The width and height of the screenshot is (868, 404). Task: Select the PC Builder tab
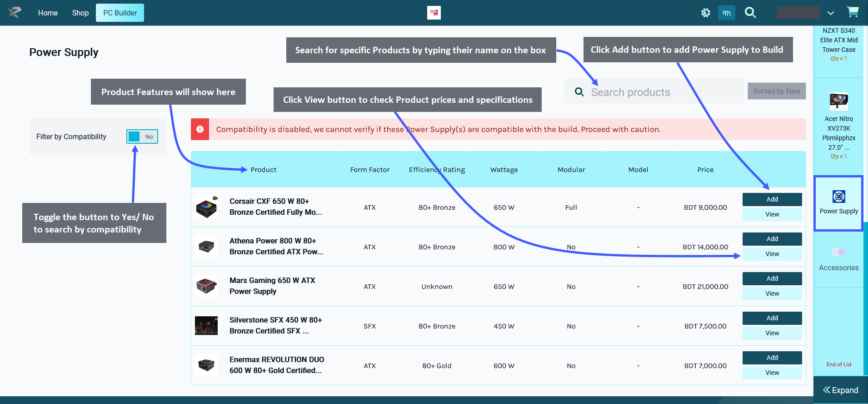tap(120, 13)
